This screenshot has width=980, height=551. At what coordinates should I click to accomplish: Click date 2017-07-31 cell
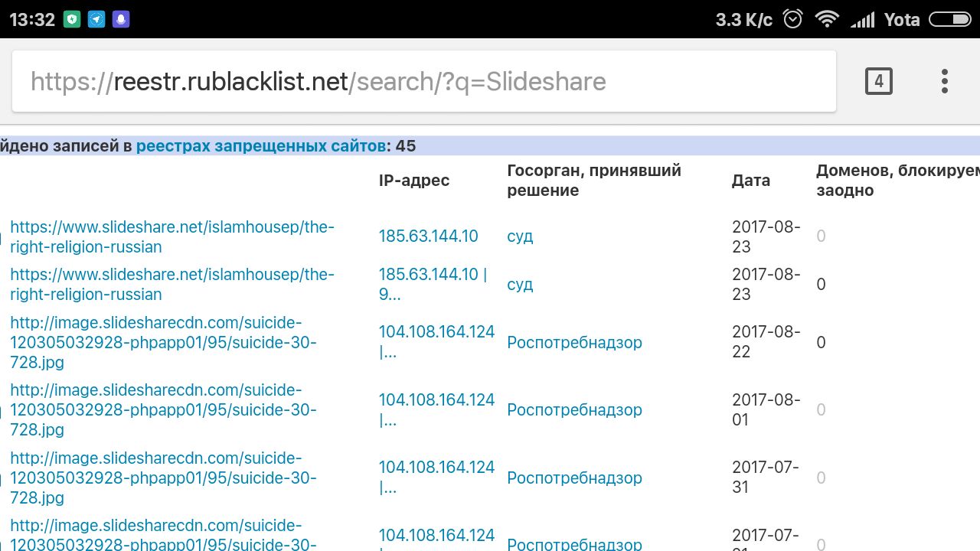coord(766,478)
